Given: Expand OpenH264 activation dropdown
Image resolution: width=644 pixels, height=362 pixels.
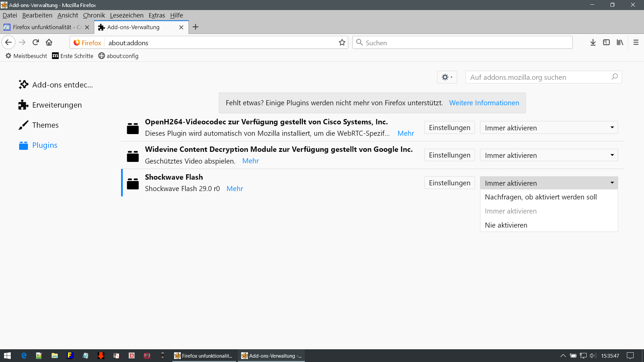Looking at the screenshot, I should click(549, 128).
